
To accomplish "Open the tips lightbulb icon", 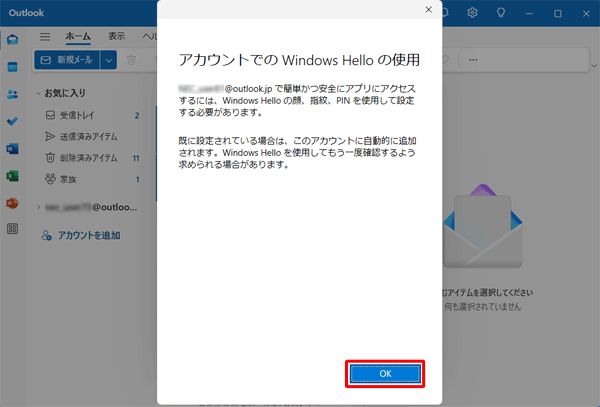I will pyautogui.click(x=501, y=13).
